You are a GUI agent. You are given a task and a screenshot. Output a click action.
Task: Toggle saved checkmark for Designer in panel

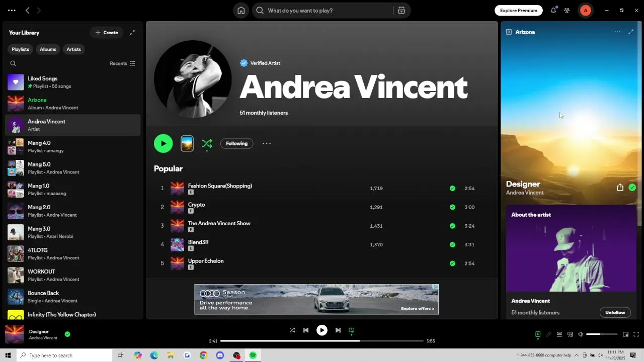pos(632,188)
